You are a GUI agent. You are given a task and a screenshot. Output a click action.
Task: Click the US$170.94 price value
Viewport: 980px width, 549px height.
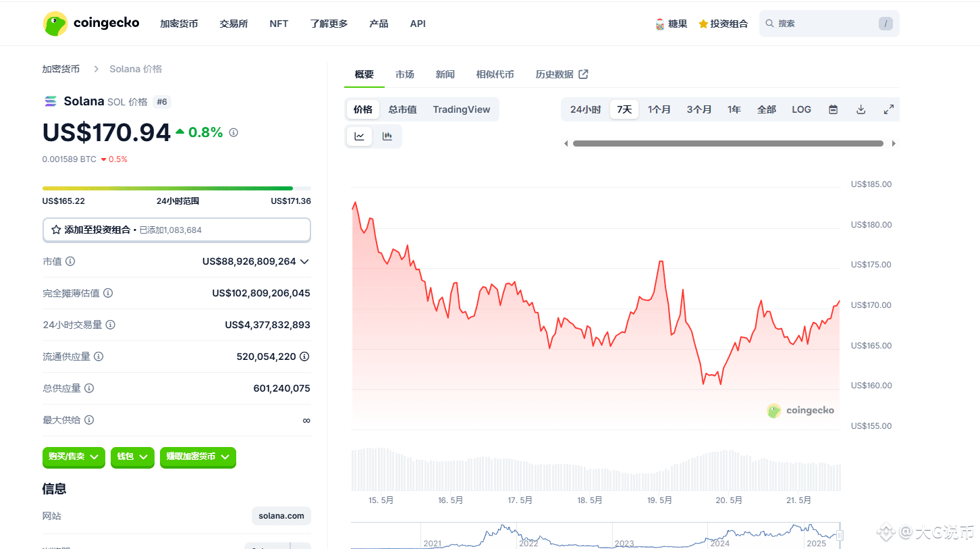(107, 132)
